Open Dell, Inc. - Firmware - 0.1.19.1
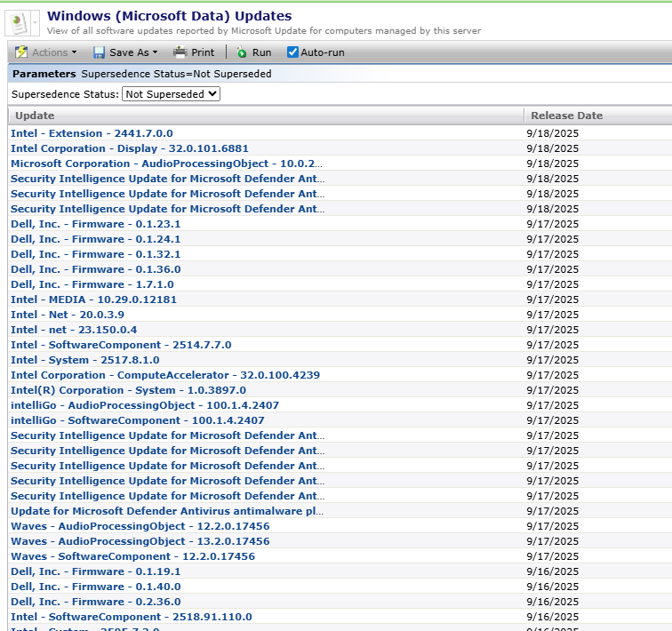 pyautogui.click(x=96, y=571)
